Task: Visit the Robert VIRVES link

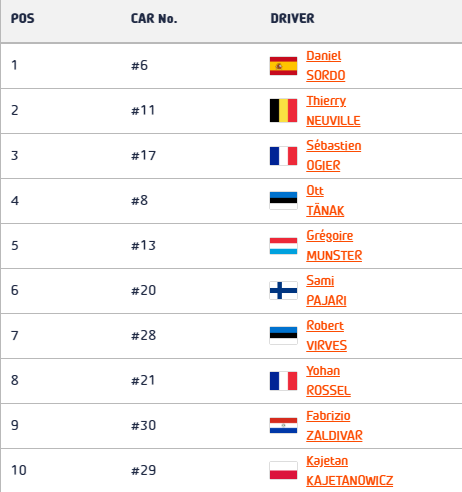Action: coord(327,336)
